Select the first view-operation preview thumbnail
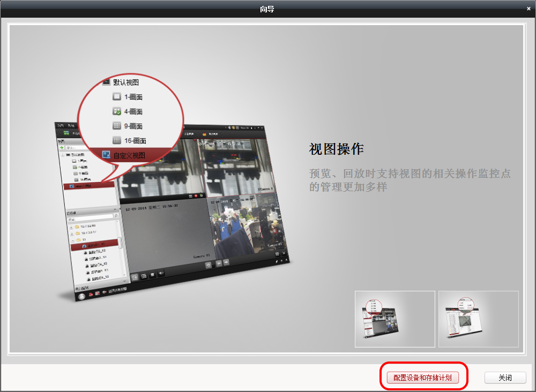 click(395, 319)
